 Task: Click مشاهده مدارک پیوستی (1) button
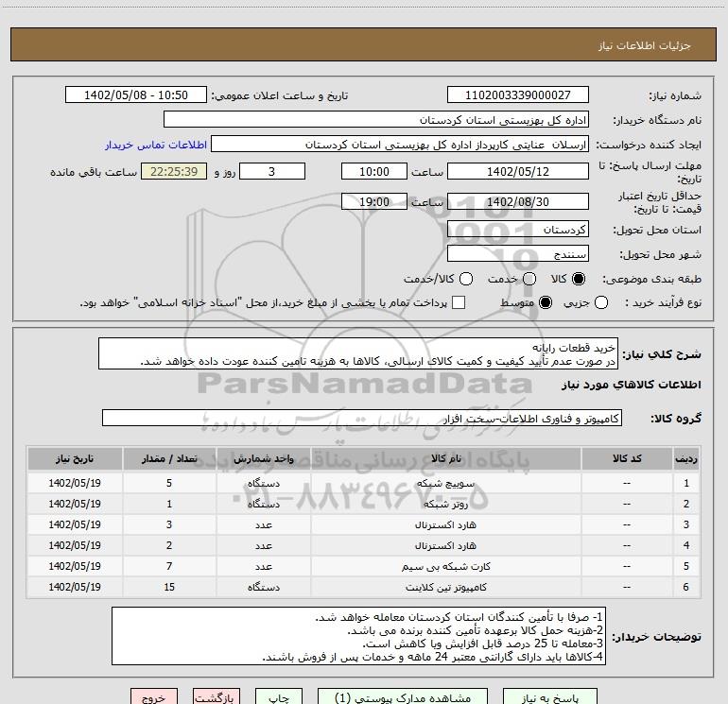pyautogui.click(x=403, y=697)
